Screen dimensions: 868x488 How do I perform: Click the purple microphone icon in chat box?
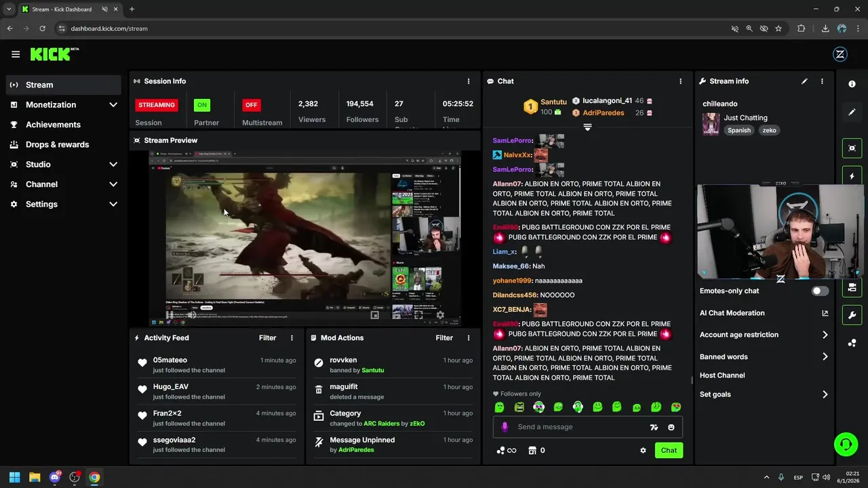[505, 427]
